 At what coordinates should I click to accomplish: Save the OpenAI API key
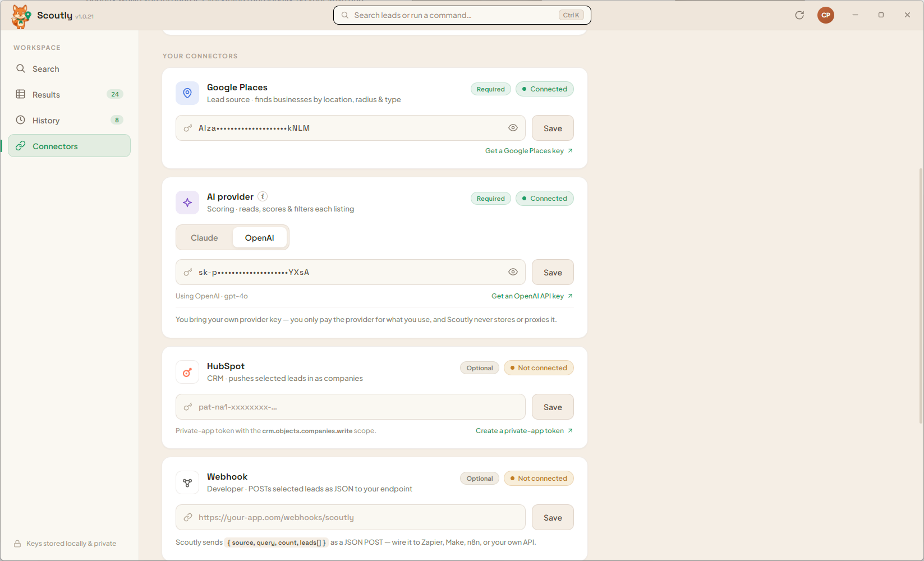(x=553, y=272)
